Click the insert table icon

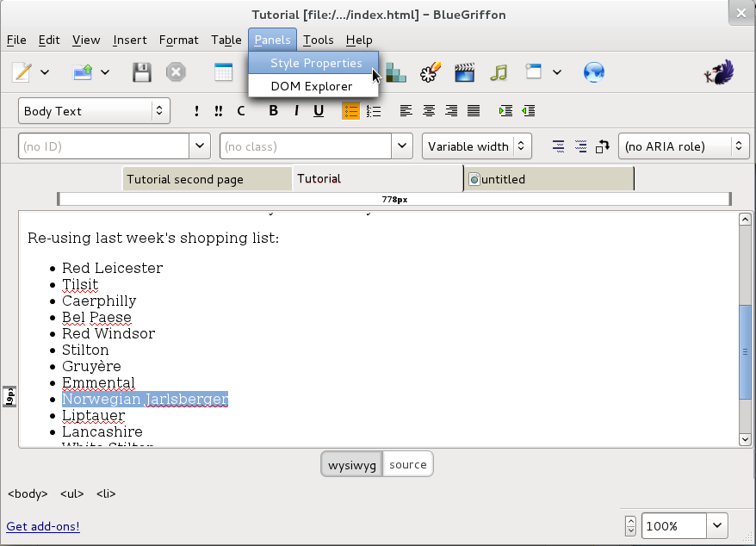tap(224, 72)
